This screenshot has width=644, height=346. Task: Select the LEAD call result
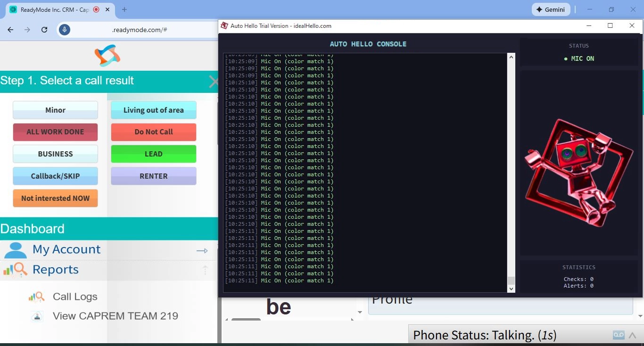153,154
